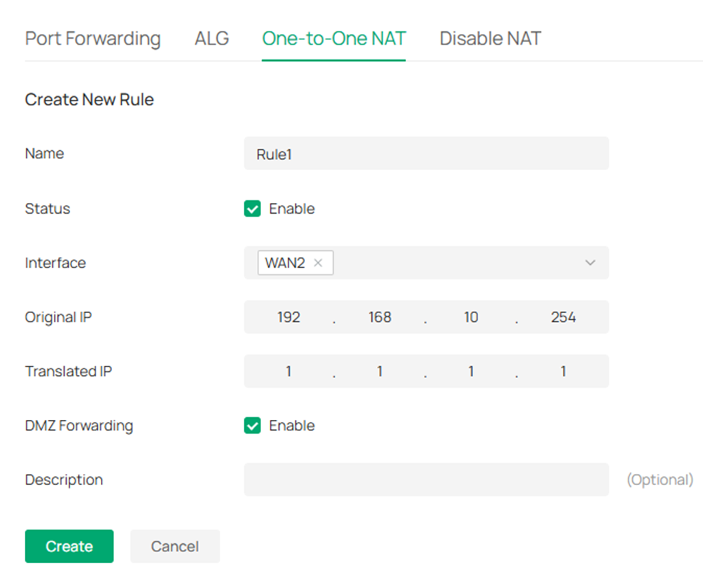703x588 pixels.
Task: Edit the first Original IP octet
Action: click(x=288, y=317)
